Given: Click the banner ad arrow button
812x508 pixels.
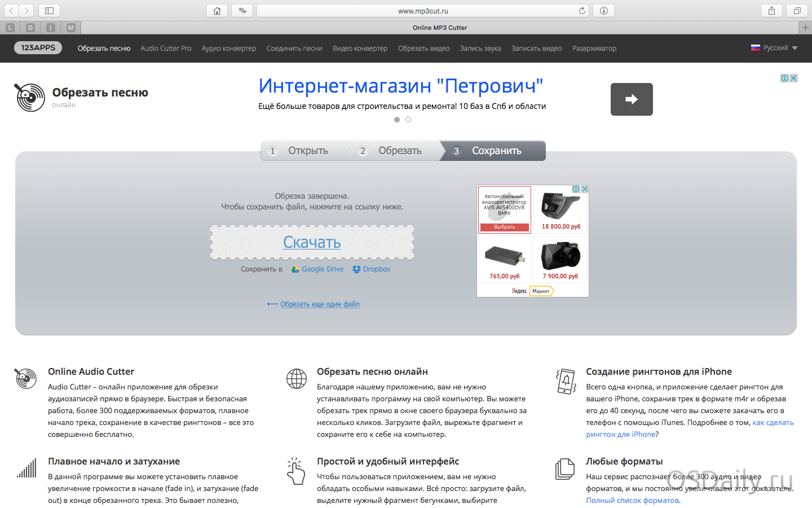Looking at the screenshot, I should coord(632,99).
